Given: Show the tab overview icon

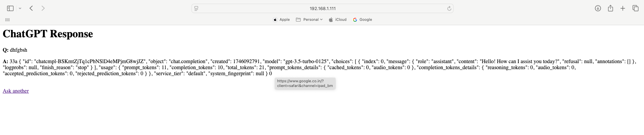Looking at the screenshot, I should click(x=635, y=8).
